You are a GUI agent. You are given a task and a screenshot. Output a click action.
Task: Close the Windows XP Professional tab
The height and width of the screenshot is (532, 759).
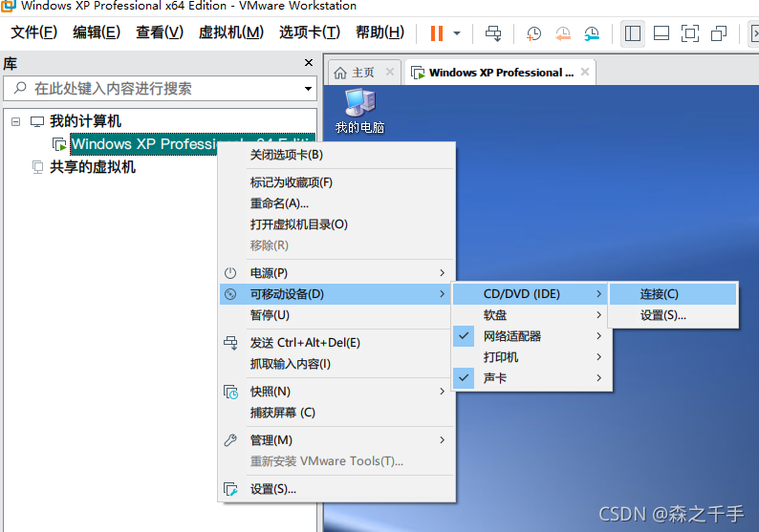click(x=585, y=72)
